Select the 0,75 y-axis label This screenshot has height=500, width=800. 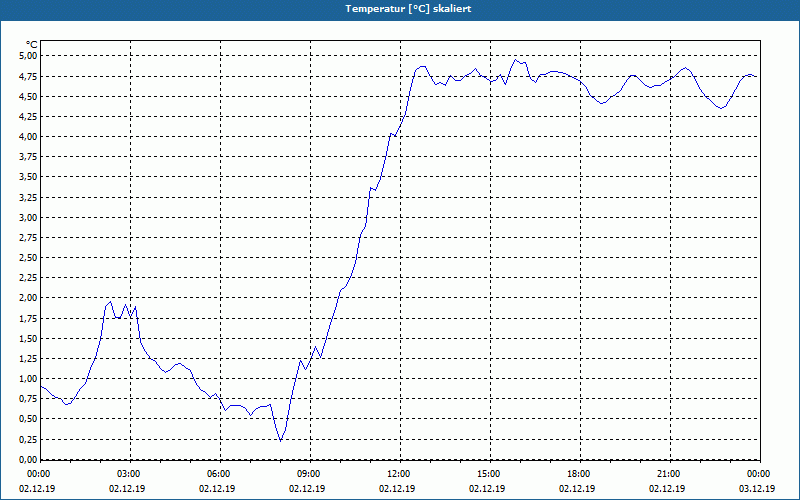(28, 399)
